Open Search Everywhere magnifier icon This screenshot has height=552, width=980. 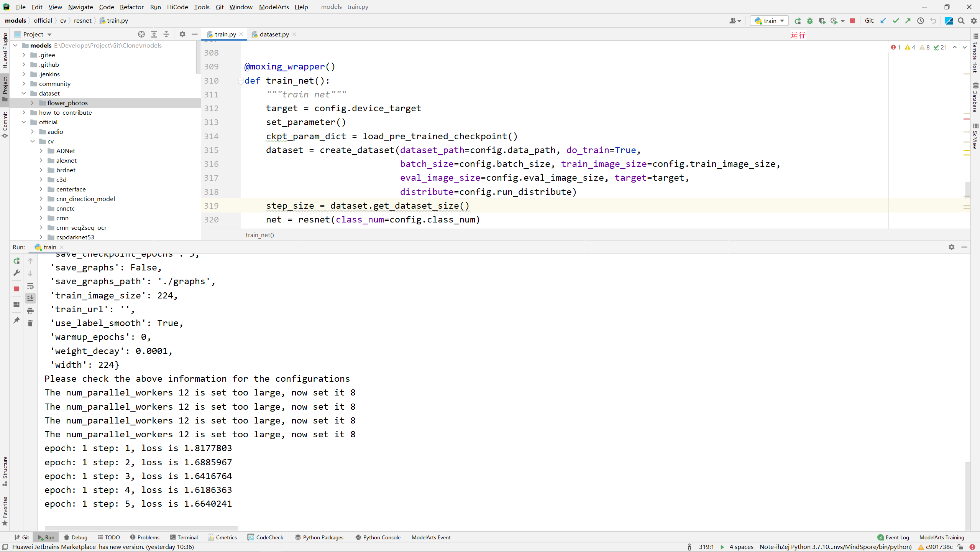coord(961,21)
